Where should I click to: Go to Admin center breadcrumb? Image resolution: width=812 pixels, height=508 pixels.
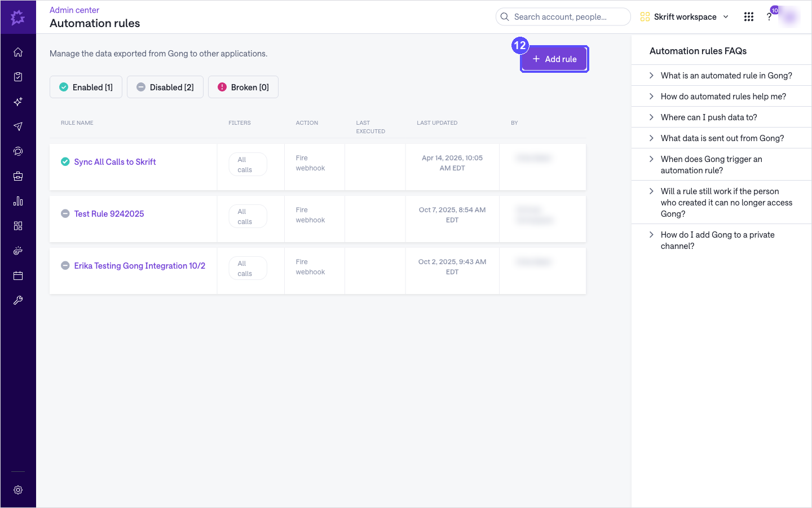74,10
